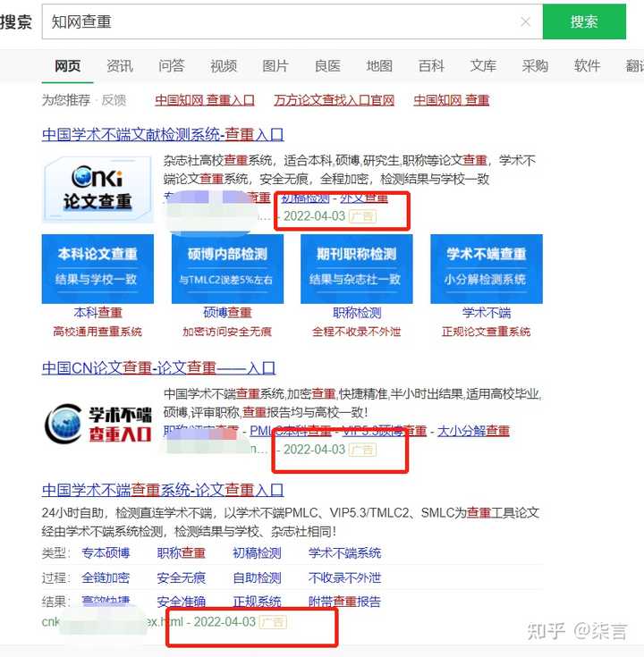Click the 本科论文查重 blue banner

97,268
